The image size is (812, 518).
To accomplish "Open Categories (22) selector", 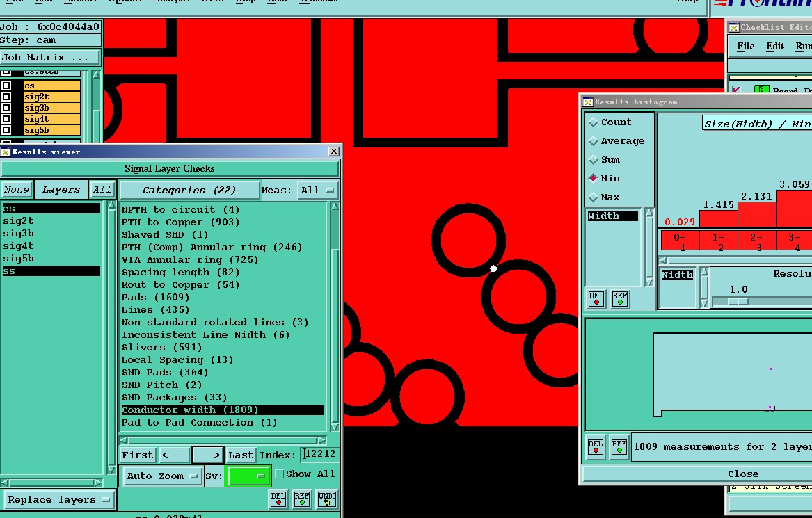I will tap(189, 191).
